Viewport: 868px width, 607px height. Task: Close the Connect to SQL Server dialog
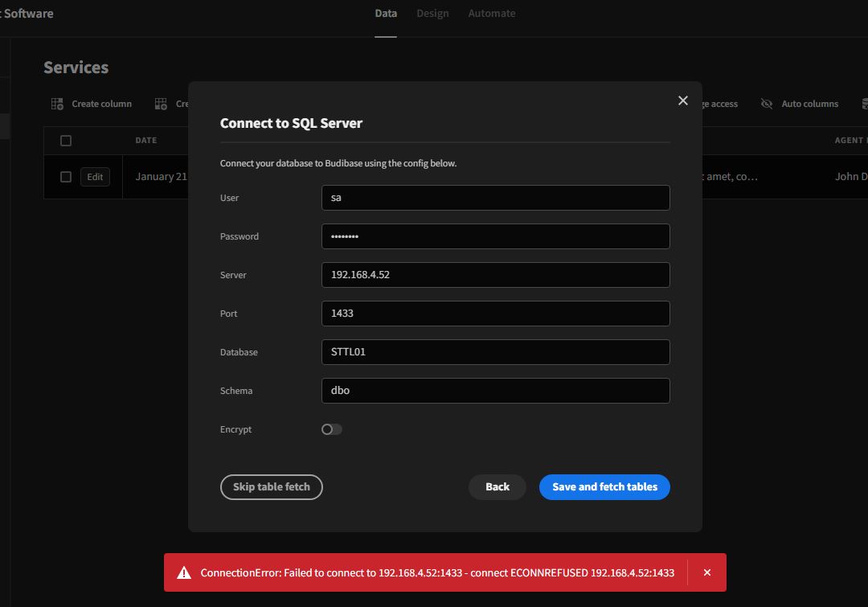(x=682, y=100)
